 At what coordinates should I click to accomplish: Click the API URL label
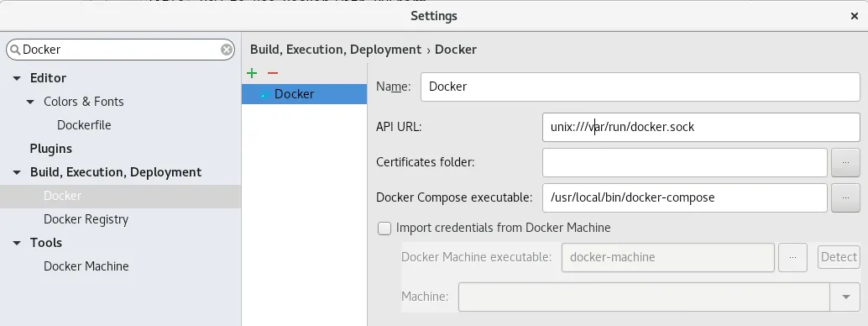coord(399,127)
